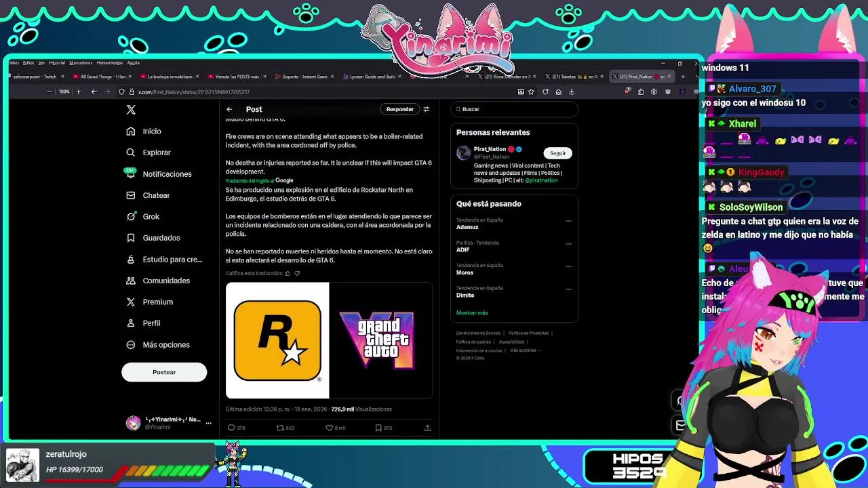Switch to Soporte - Instant Gaming tab

click(304, 77)
